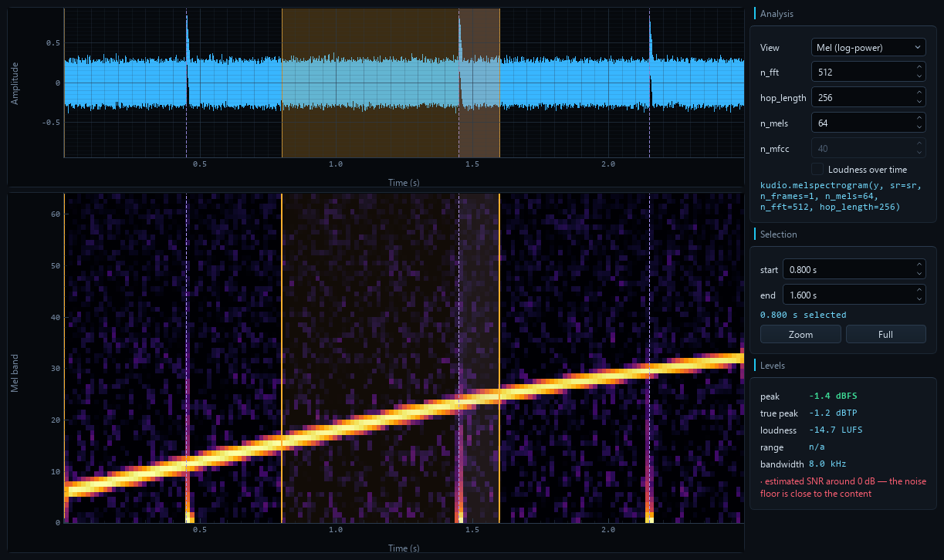Open the View dropdown showing Mel (log-power)
This screenshot has width=944, height=560.
click(868, 47)
